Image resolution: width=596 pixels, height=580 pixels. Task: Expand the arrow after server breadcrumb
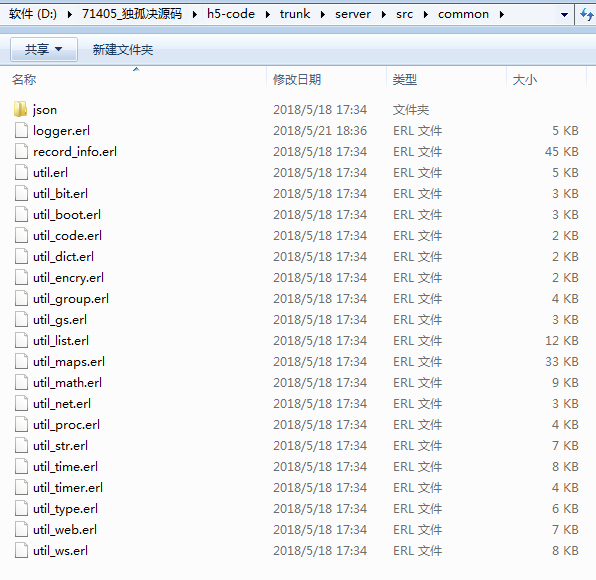(x=384, y=14)
